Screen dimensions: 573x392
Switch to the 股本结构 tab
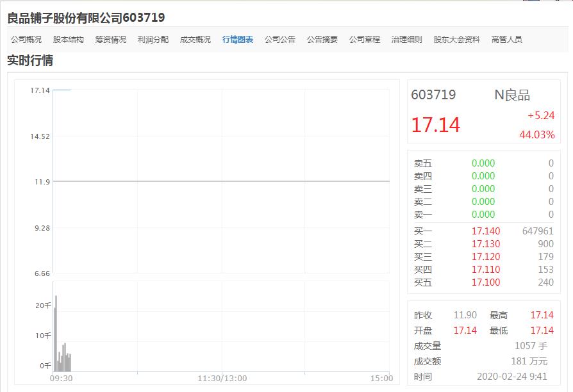pos(69,40)
